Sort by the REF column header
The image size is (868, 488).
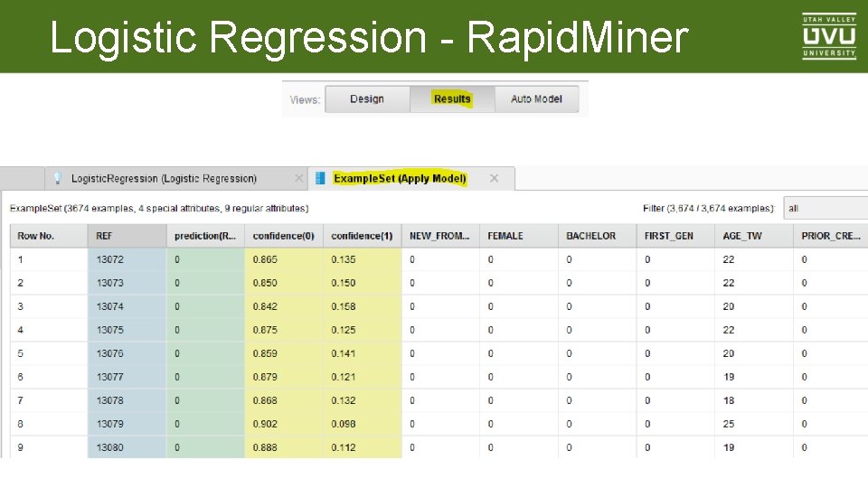pos(127,236)
